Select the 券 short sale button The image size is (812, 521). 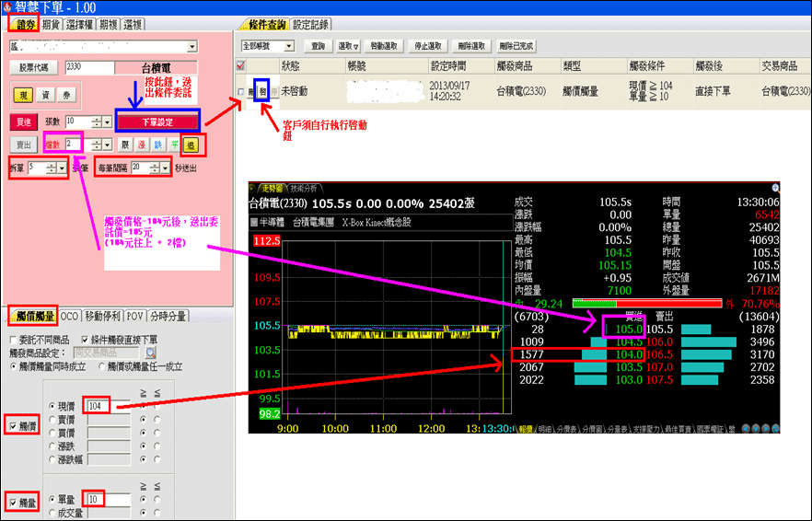66,95
